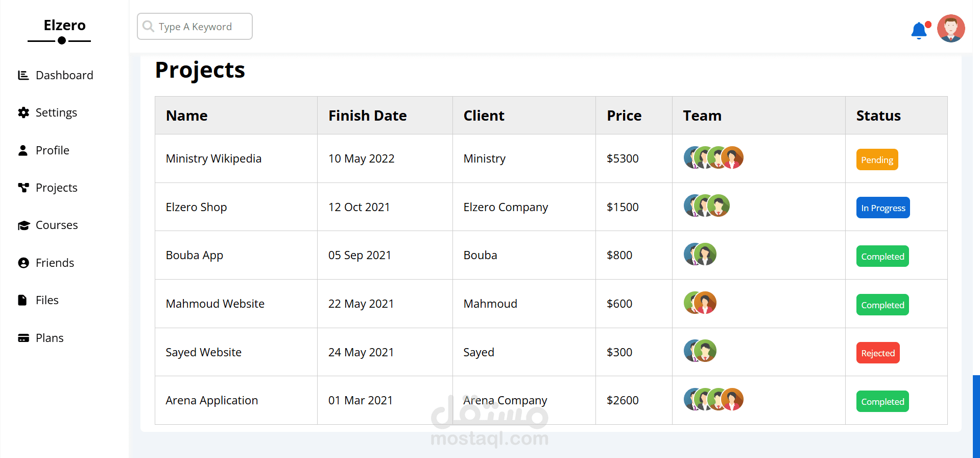Go to the Settings page
Viewport: 980px width, 458px height.
56,113
